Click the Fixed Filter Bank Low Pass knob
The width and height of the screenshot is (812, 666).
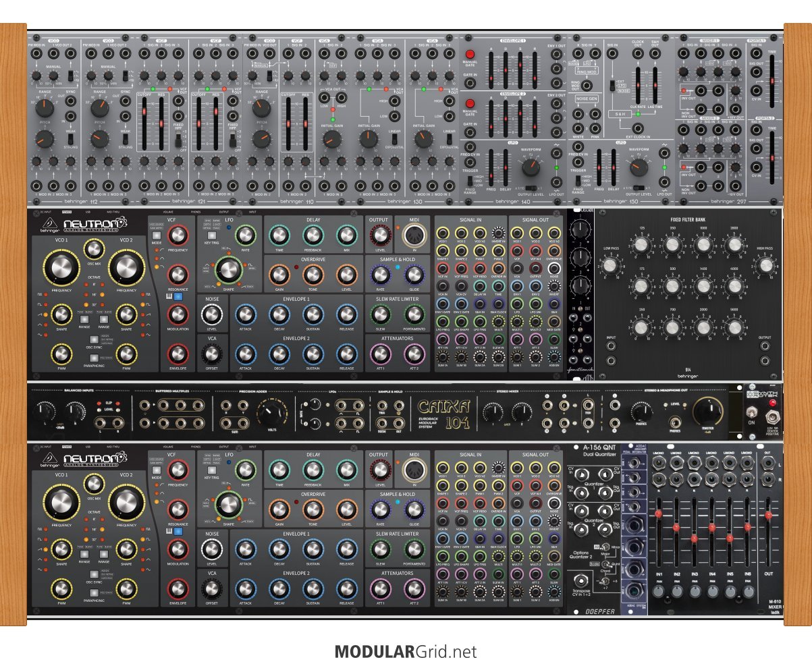[610, 266]
